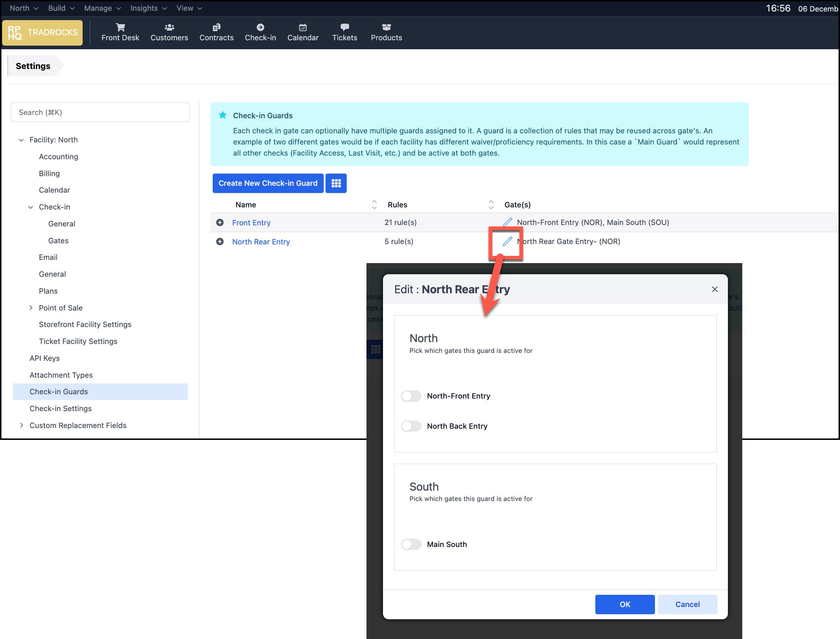840x639 pixels.
Task: Open Products box icon
Action: 386,27
